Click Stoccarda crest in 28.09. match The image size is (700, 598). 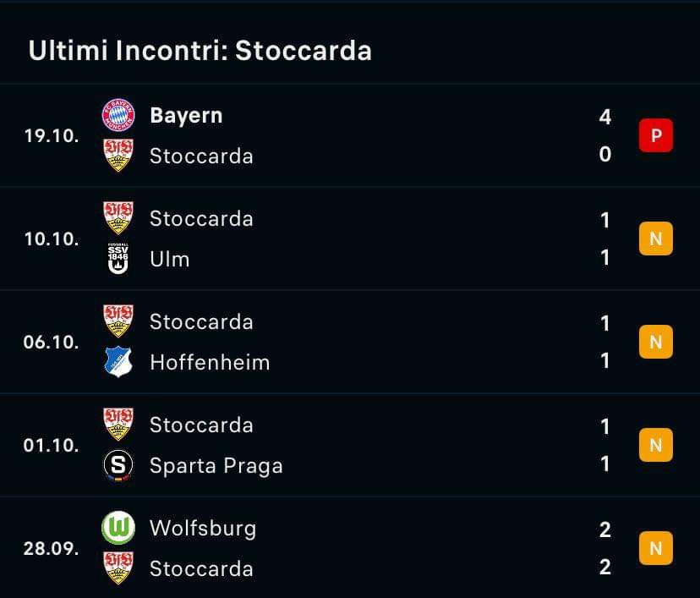coord(118,568)
